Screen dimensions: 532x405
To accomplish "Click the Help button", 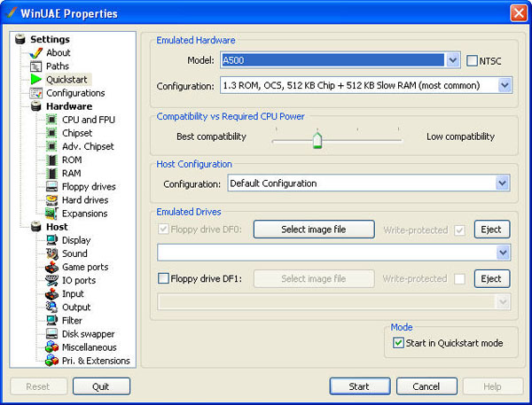I will tap(493, 386).
